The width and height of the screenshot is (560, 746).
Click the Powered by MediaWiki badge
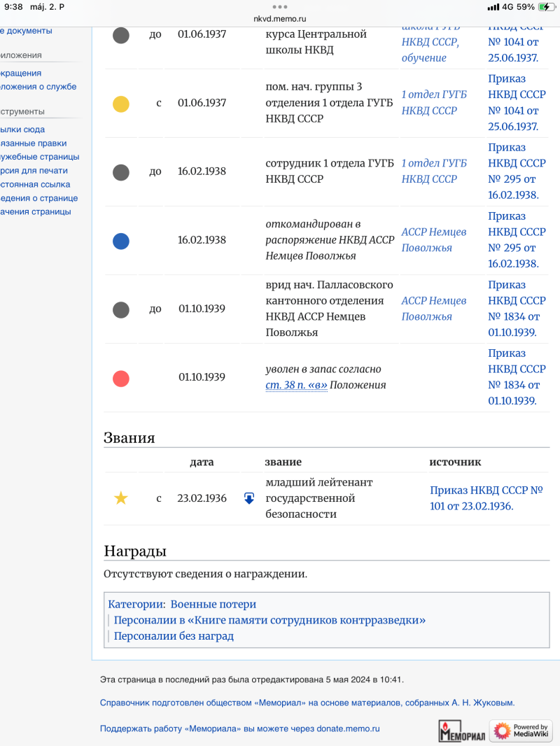[521, 731]
